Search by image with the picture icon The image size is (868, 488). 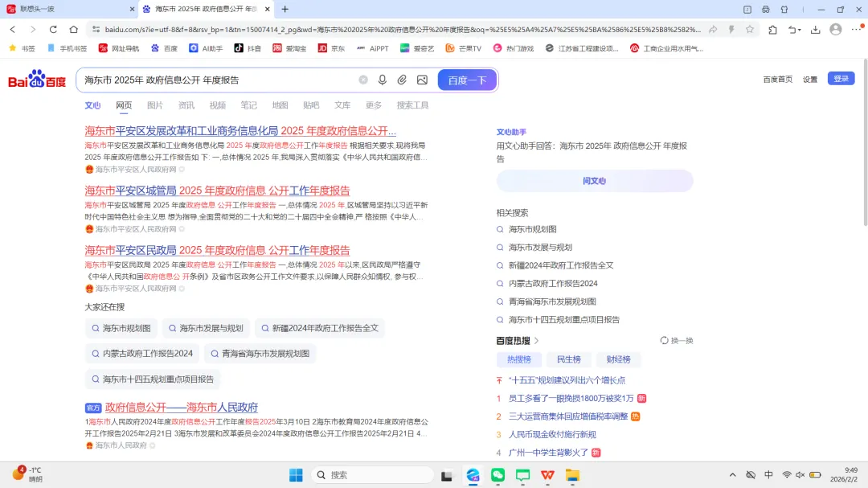coord(423,80)
